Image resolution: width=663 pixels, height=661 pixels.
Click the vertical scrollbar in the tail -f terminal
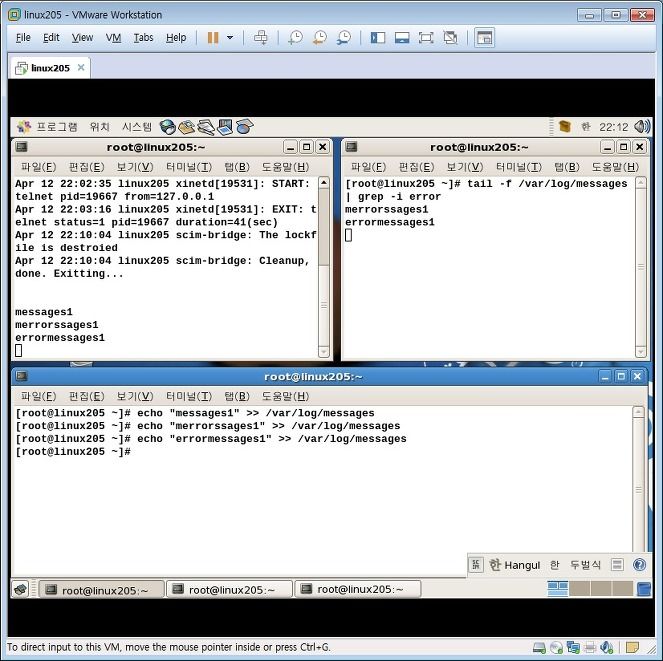tap(641, 267)
